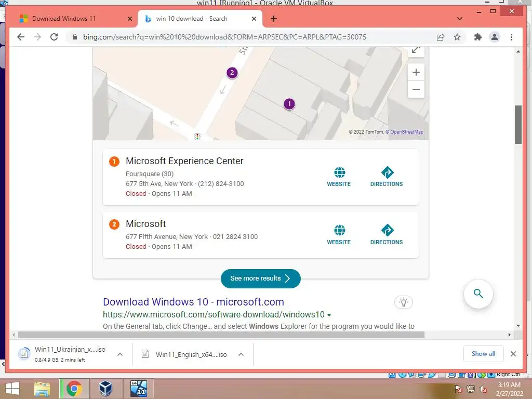Screen dimensions: 532x399
Task: Select map pin number 1
Action: coord(289,104)
